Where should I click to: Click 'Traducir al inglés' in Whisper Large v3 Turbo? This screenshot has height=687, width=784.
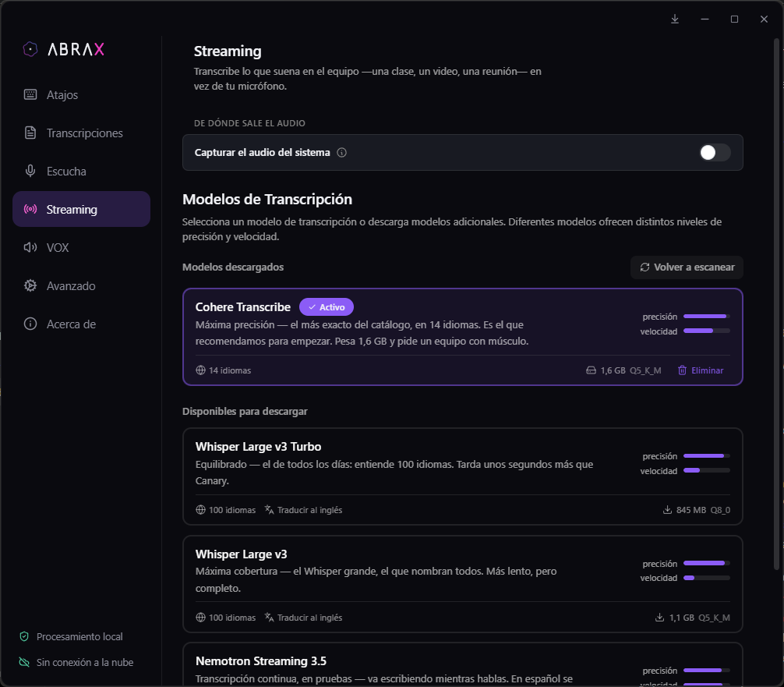(x=309, y=510)
